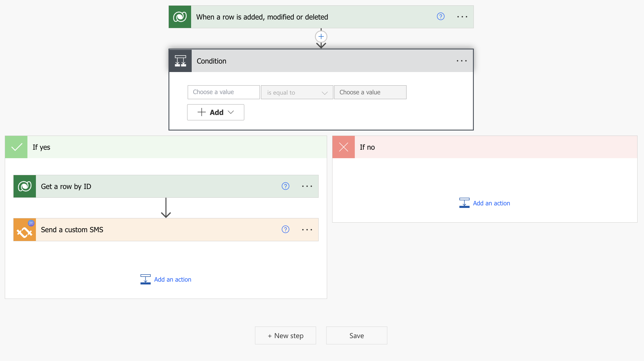This screenshot has height=361, width=644.
Task: Click the green checkmark icon in If yes branch
Action: pos(16,147)
